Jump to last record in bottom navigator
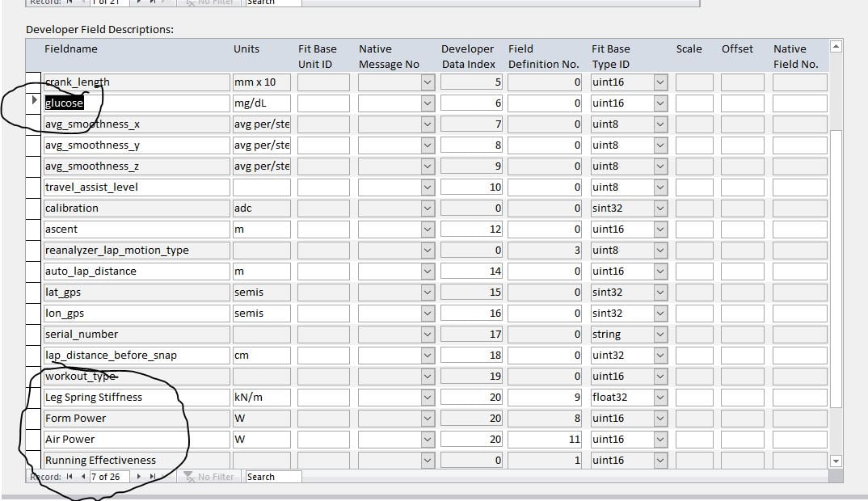This screenshot has width=868, height=501. pyautogui.click(x=152, y=477)
